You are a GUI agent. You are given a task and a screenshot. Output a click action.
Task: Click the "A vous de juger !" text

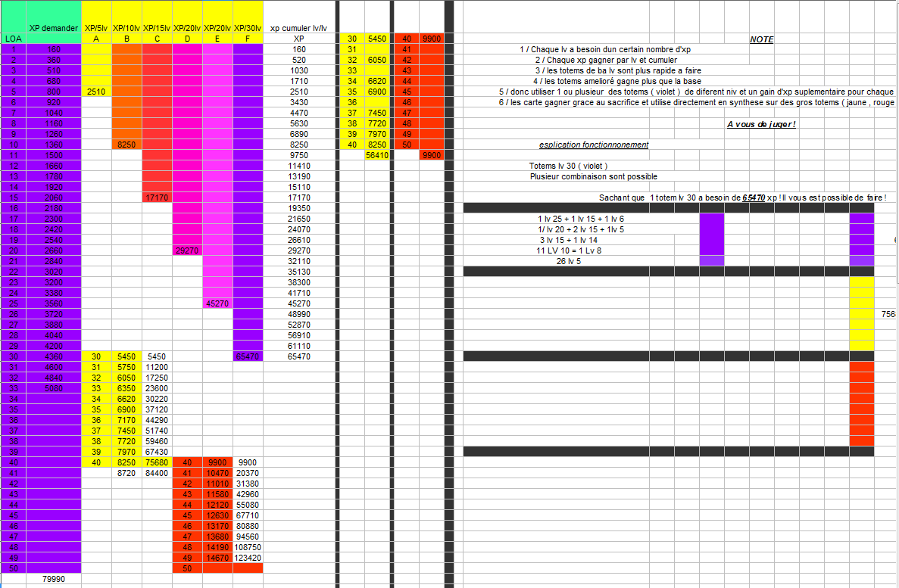[761, 124]
